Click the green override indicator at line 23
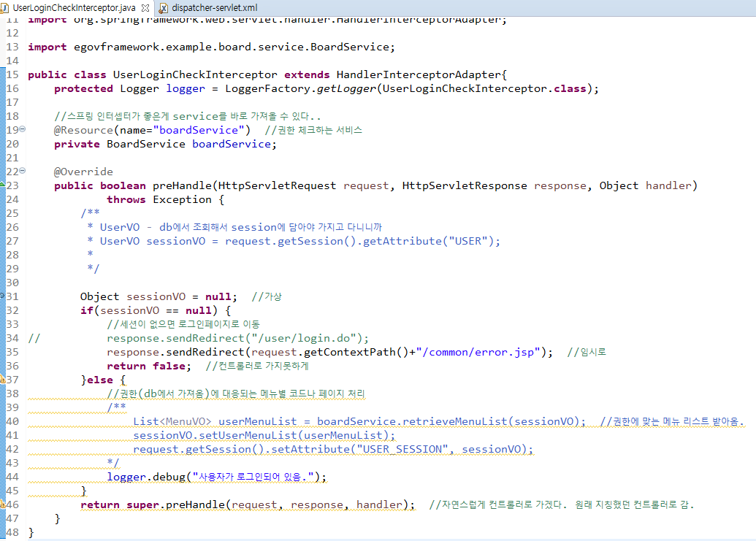Viewport: 756px width, 541px height. coord(2,185)
